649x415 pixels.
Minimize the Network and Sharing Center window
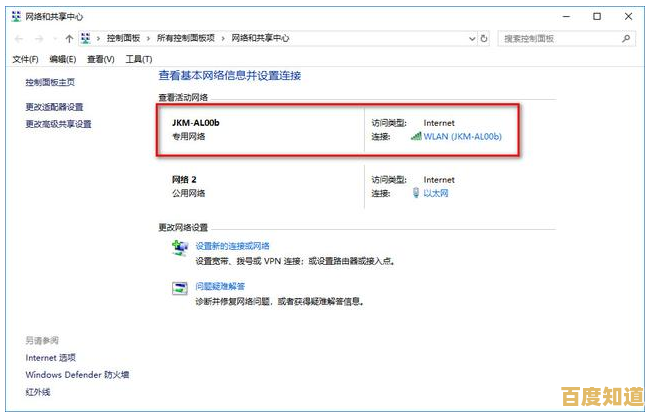coord(567,17)
